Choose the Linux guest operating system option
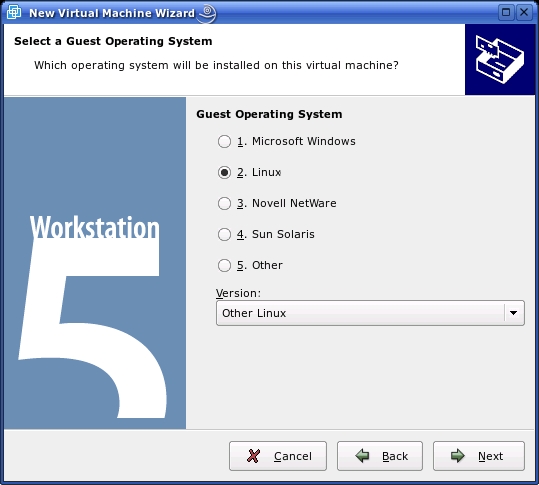 [x=224, y=172]
